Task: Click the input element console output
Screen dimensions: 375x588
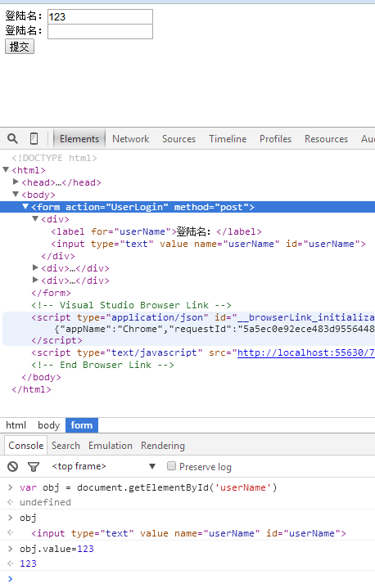Action: (x=188, y=533)
